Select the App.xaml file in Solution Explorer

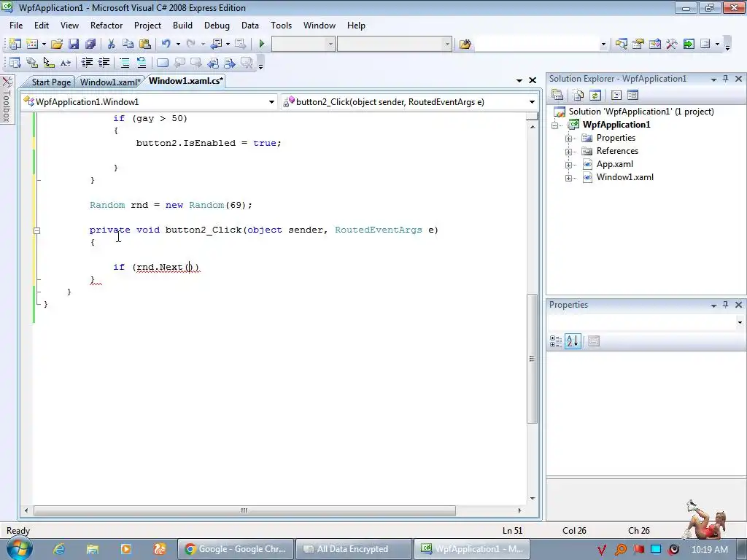[614, 164]
